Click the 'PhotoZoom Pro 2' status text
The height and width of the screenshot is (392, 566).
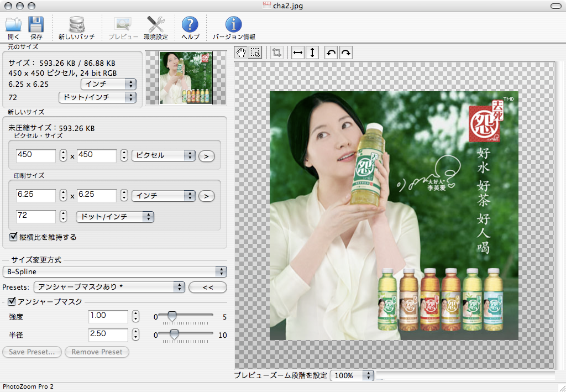28,386
